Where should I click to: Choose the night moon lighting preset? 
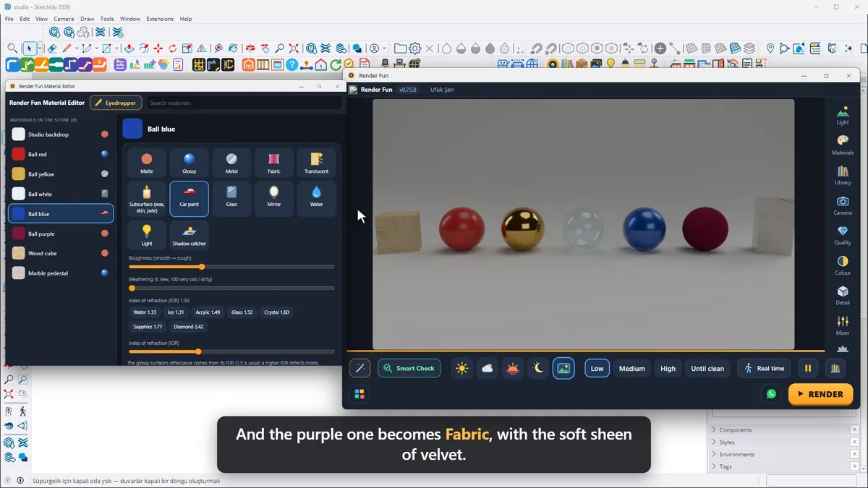tap(538, 368)
